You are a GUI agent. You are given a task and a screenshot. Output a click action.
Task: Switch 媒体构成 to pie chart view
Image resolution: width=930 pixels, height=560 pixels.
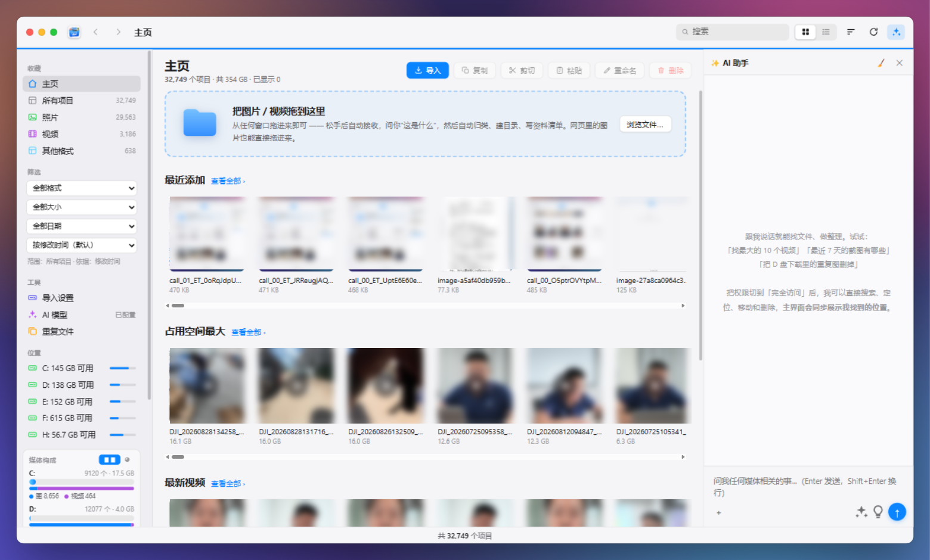click(x=127, y=460)
